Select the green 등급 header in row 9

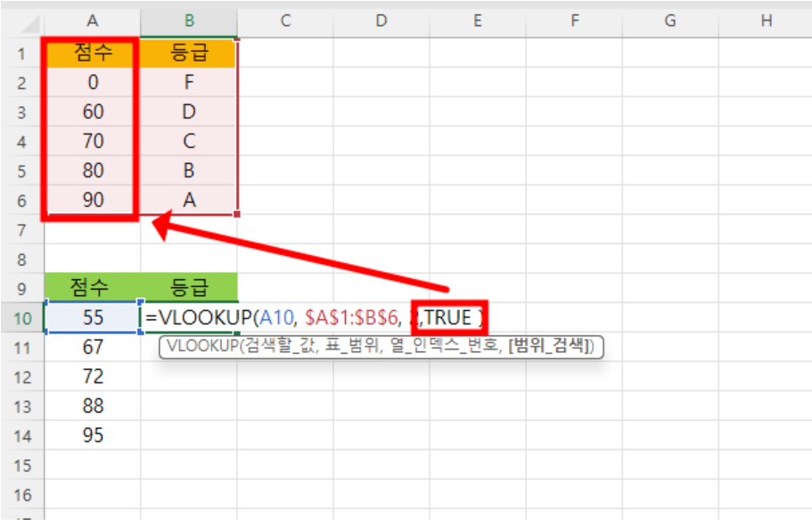coord(189,287)
